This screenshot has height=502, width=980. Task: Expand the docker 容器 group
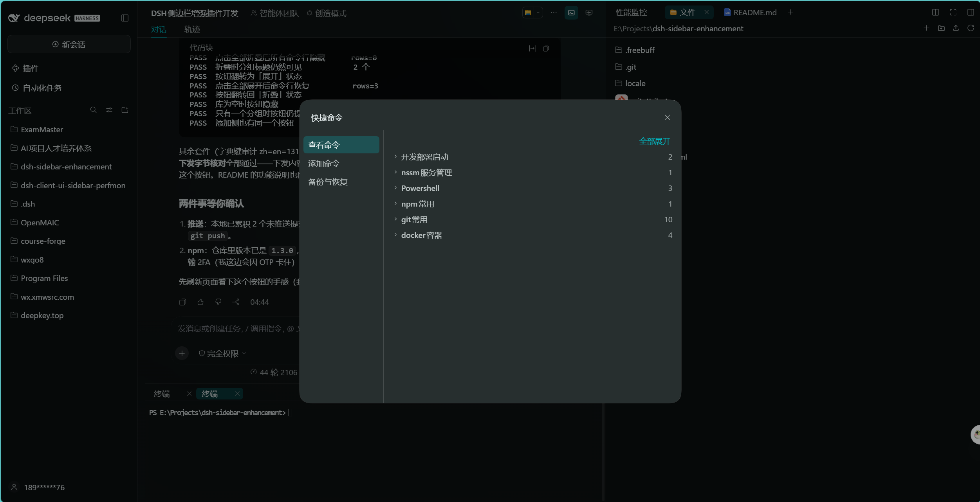coord(533,235)
